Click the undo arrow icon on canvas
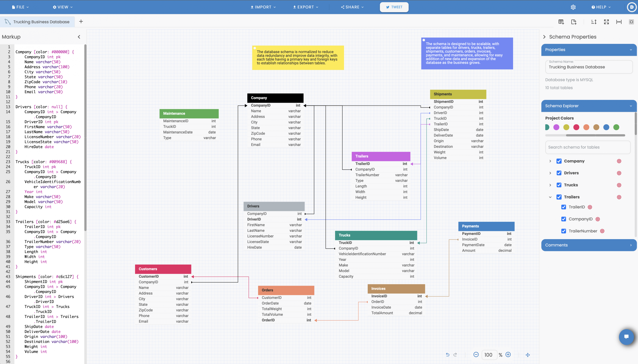 click(x=447, y=355)
